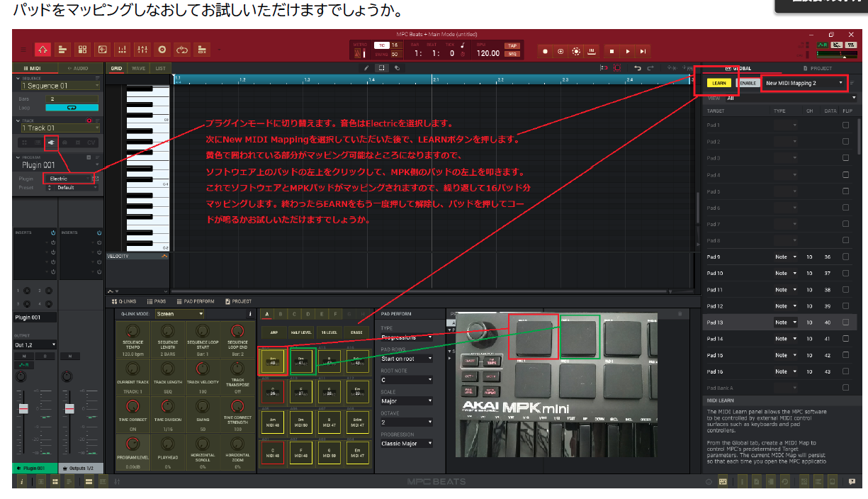Screen dimensions: 868x499
Task: Open the New MIDI Mapping 2 dropdown
Action: pyautogui.click(x=804, y=83)
